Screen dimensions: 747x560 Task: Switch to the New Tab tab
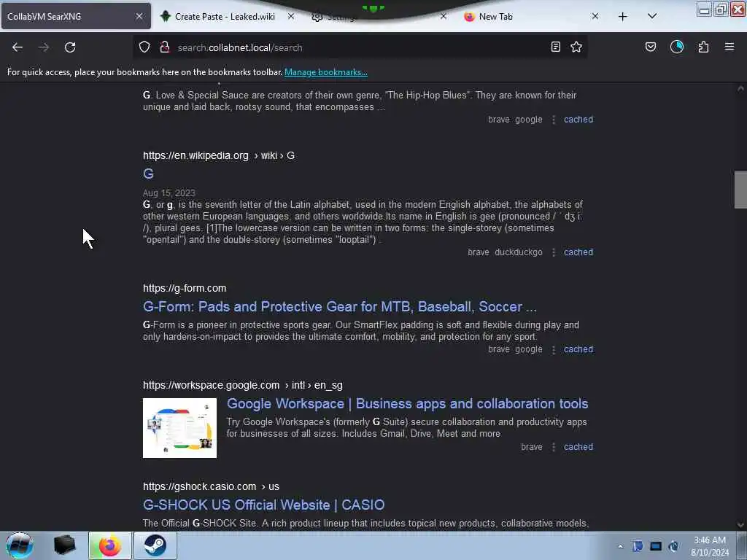click(x=531, y=16)
